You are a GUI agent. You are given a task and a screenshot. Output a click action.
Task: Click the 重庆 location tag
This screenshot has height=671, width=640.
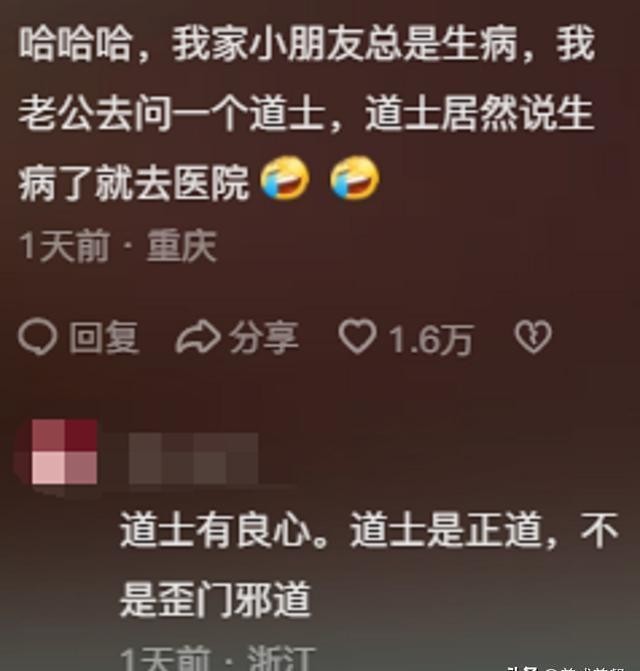181,246
